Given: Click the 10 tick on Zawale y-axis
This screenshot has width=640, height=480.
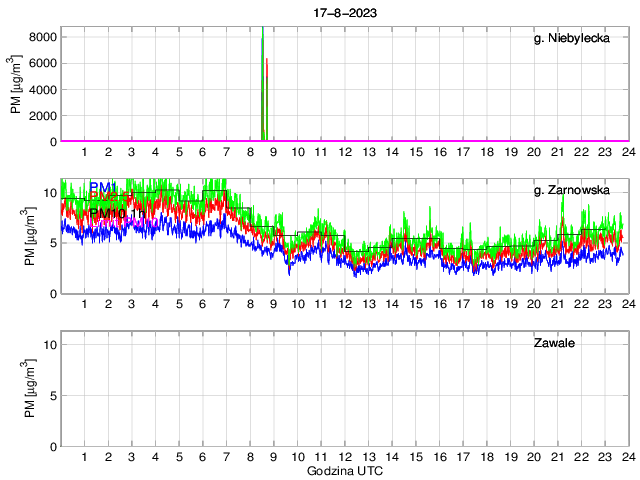Looking at the screenshot, I should tap(48, 345).
